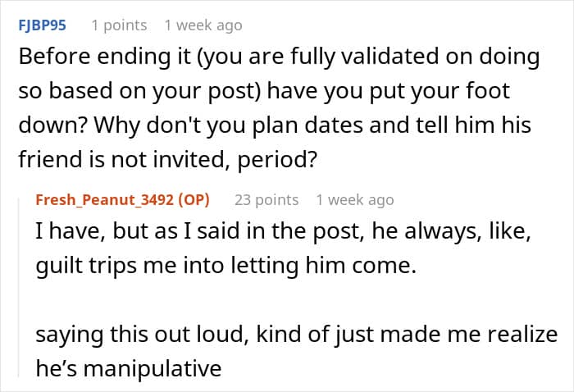Screen dimensions: 574x392
Task: Click the orange (OP) tag on the reply
Action: point(194,200)
